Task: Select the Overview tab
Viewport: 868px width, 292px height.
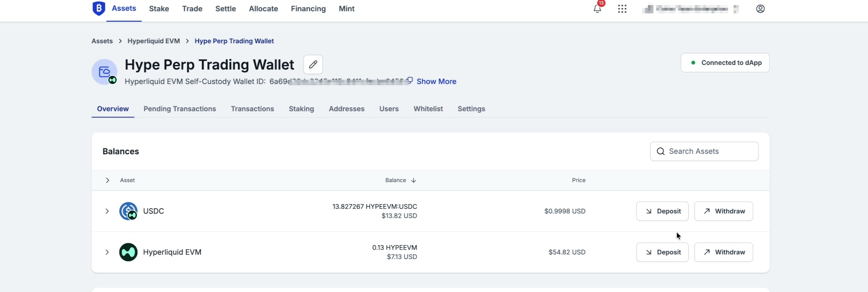Action: click(x=113, y=109)
